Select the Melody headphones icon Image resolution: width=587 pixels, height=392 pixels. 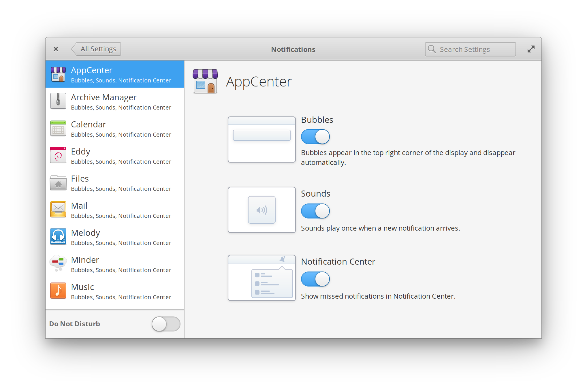click(58, 236)
